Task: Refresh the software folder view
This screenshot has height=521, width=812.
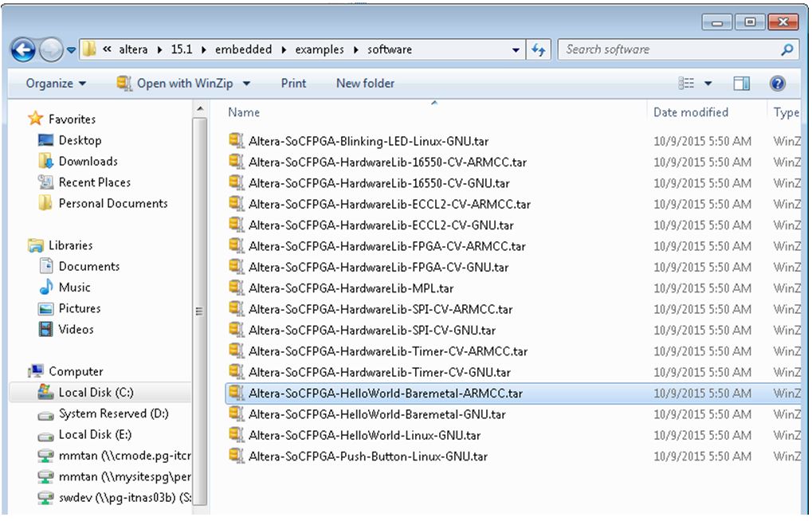Action: [x=539, y=49]
